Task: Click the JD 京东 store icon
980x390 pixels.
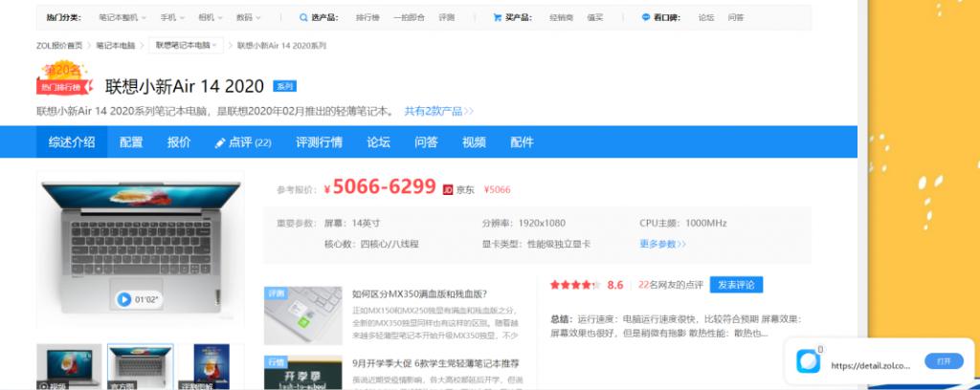Action: pos(447,189)
